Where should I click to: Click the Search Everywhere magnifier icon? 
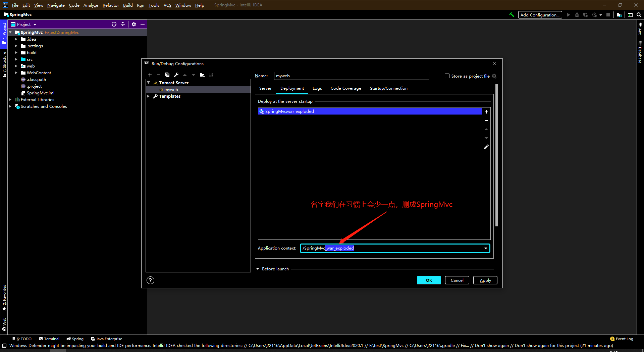coord(639,15)
